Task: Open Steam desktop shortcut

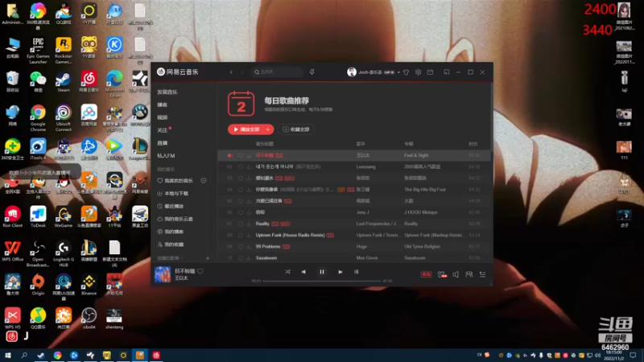Action: [x=64, y=81]
